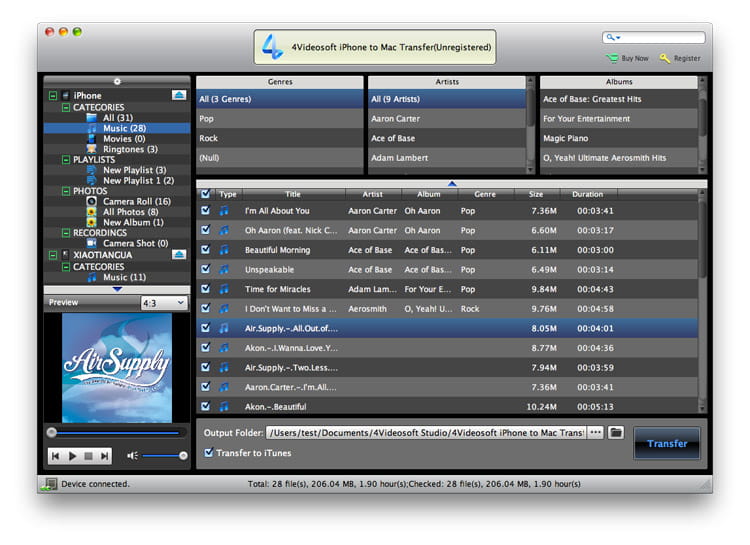Collapse the browser panel with up arrow

pos(452,183)
